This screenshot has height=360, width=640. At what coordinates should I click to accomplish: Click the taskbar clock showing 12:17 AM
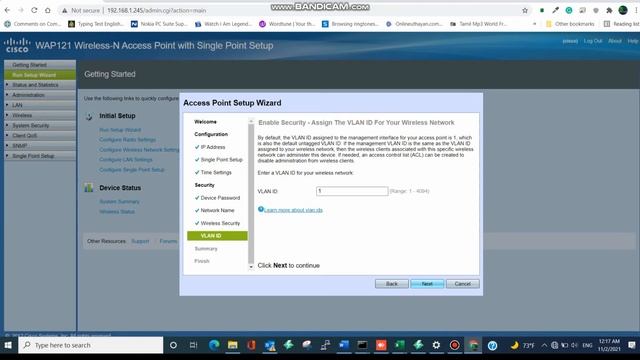coord(609,345)
